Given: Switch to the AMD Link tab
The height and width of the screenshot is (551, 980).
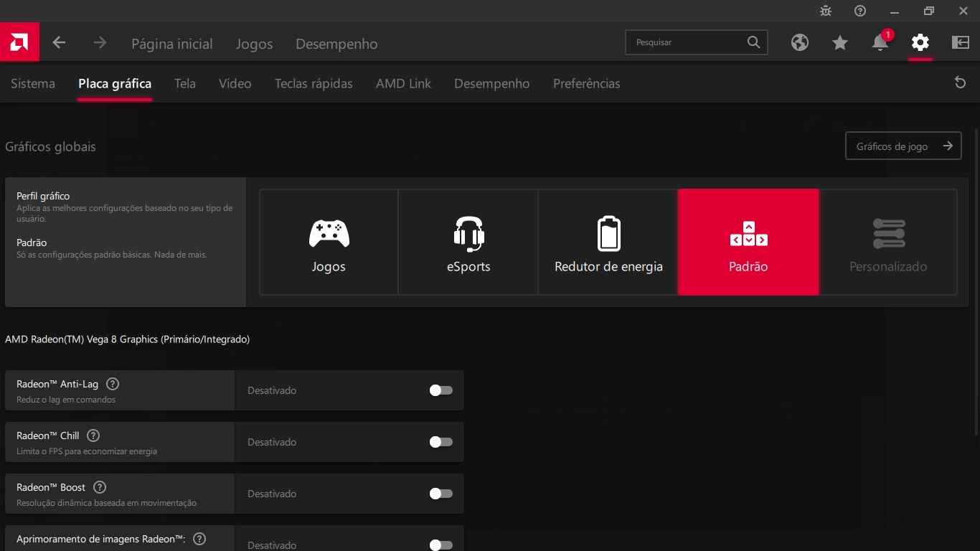Looking at the screenshot, I should [x=403, y=83].
